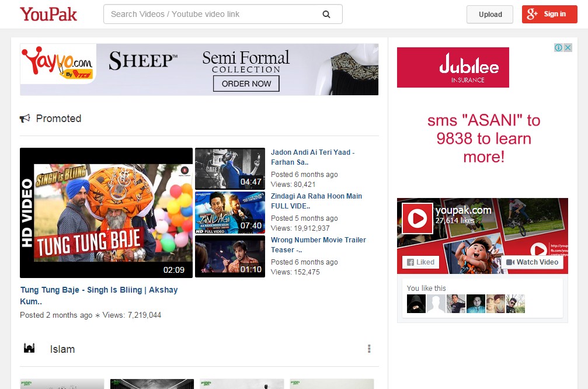Open the Islam category heading
This screenshot has height=389, width=588.
point(62,349)
